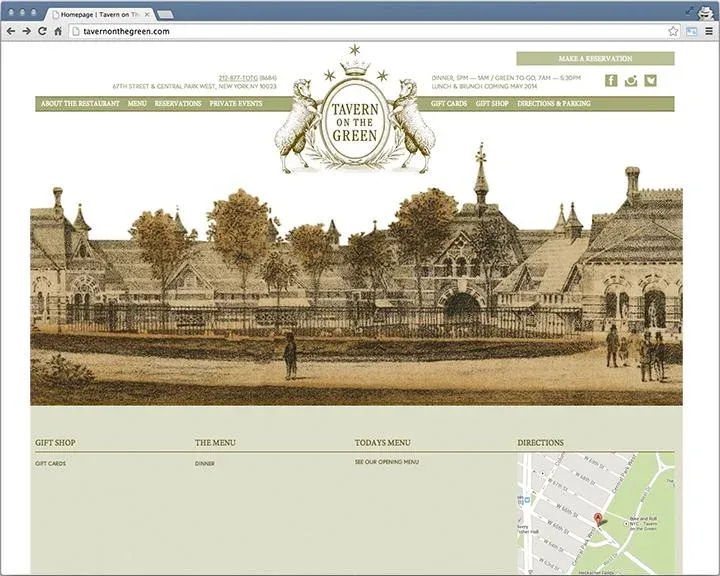Click the Dinner link under The Menu
This screenshot has height=576, width=720.
click(x=204, y=464)
